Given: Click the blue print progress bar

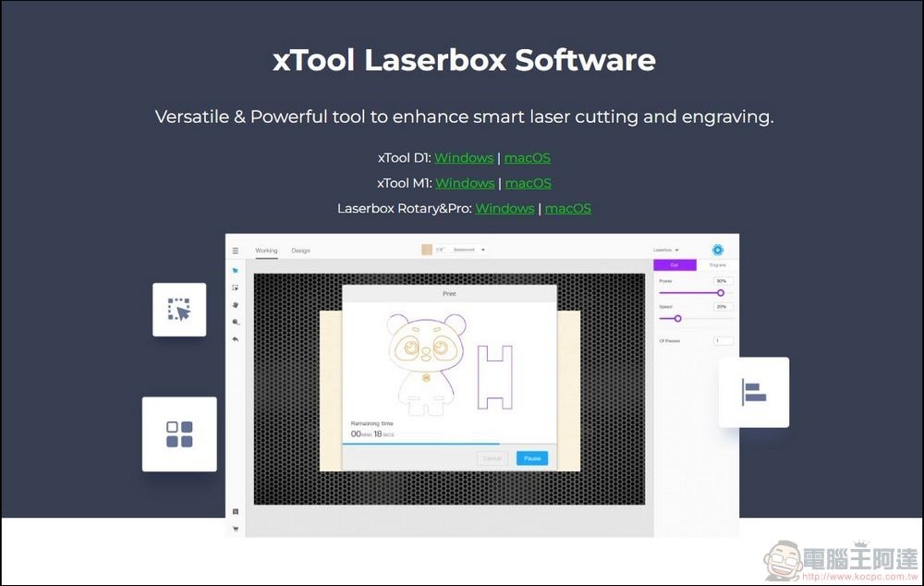Looking at the screenshot, I should 421,444.
